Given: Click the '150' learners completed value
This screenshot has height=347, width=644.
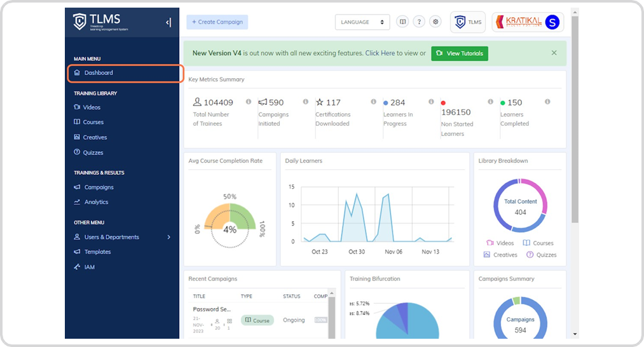Looking at the screenshot, I should tap(514, 102).
